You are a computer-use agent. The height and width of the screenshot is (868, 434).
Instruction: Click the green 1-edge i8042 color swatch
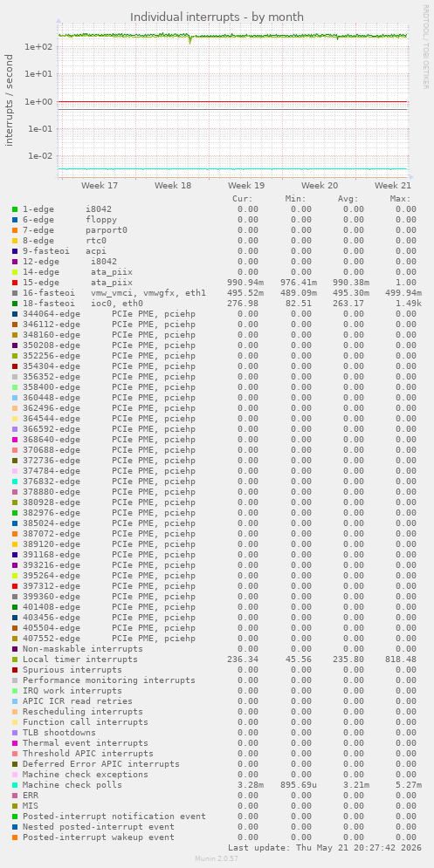tap(15, 209)
